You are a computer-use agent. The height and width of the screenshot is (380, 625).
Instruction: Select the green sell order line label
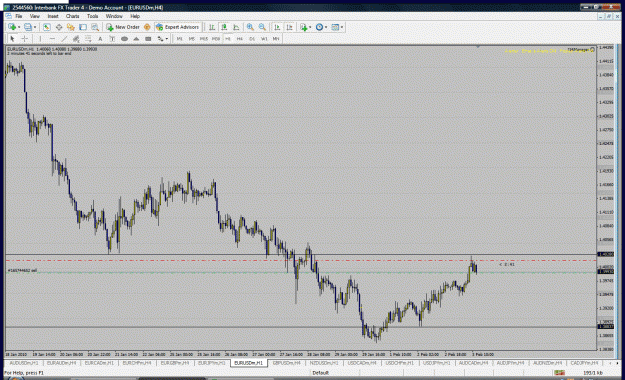(22, 270)
